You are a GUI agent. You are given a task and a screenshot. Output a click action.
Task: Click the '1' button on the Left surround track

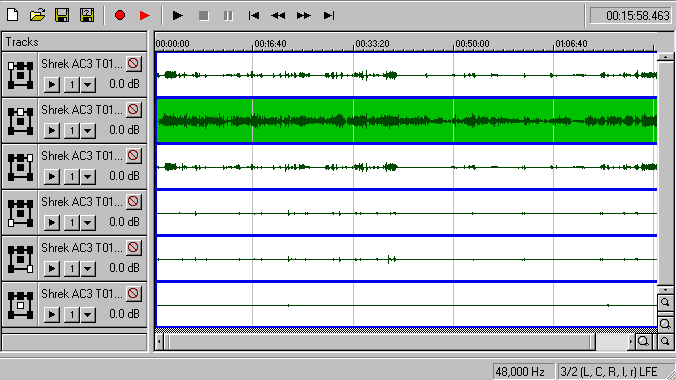point(72,223)
